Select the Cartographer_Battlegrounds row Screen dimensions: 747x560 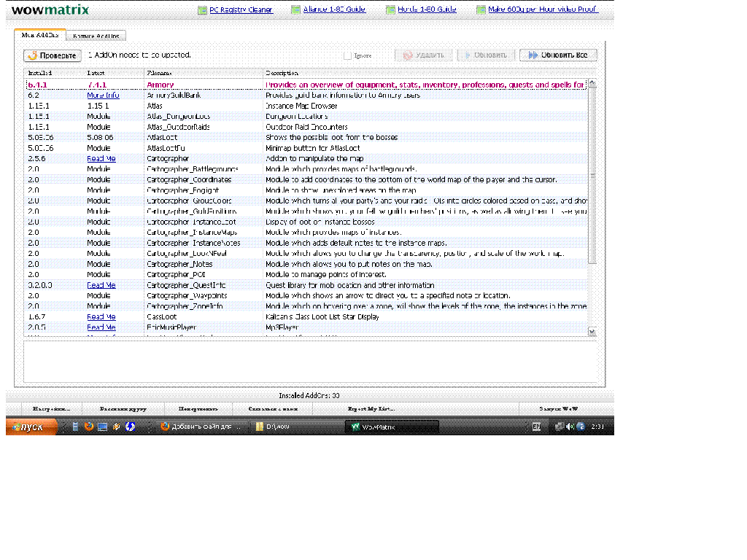(x=306, y=169)
